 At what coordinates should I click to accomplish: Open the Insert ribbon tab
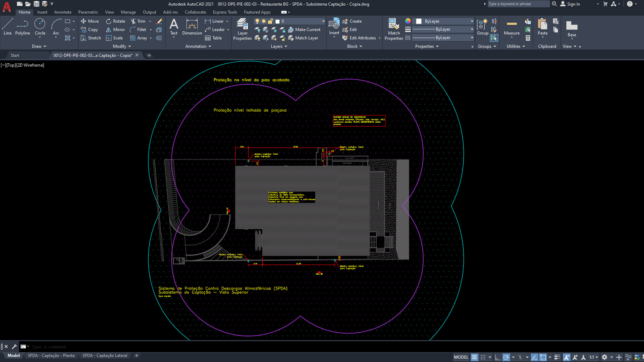[42, 12]
